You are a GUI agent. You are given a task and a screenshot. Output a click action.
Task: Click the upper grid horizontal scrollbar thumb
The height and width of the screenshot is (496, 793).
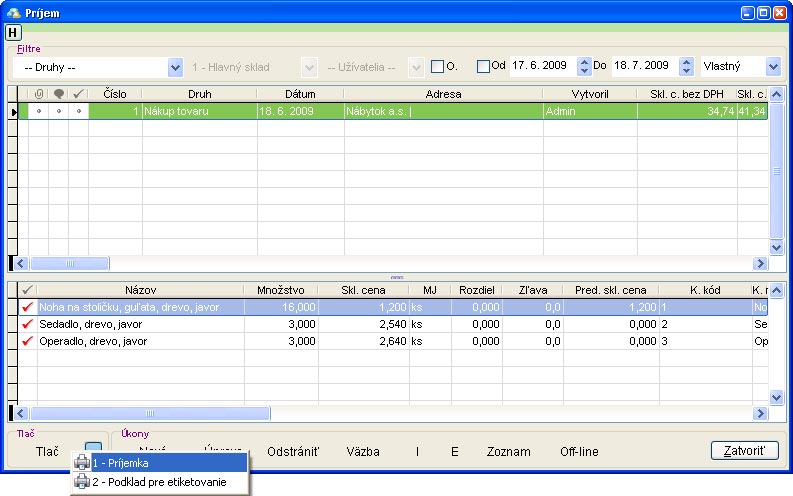click(x=69, y=264)
